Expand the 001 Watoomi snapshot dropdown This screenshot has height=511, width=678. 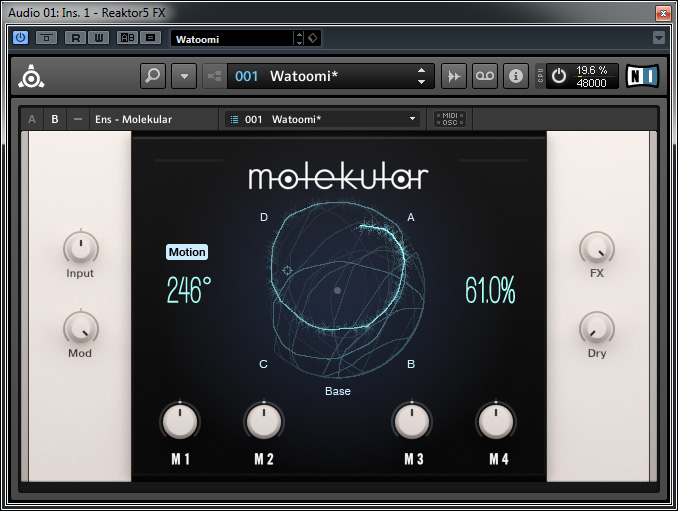coord(413,119)
